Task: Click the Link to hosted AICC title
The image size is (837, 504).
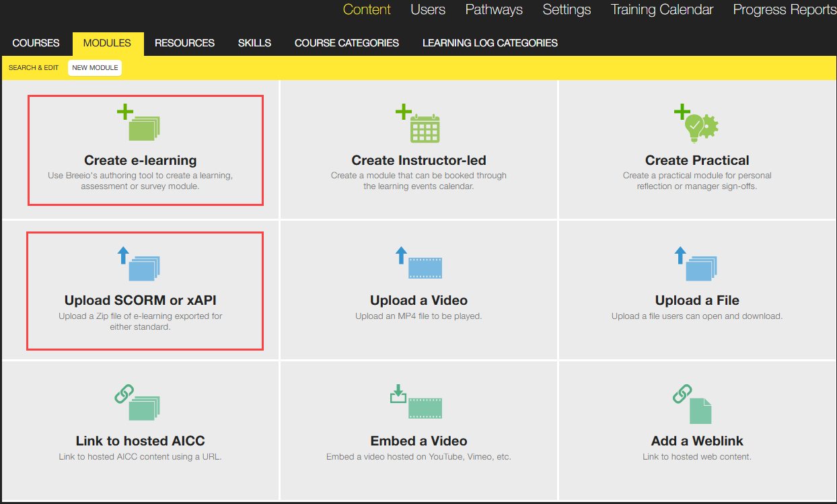Action: click(x=141, y=441)
